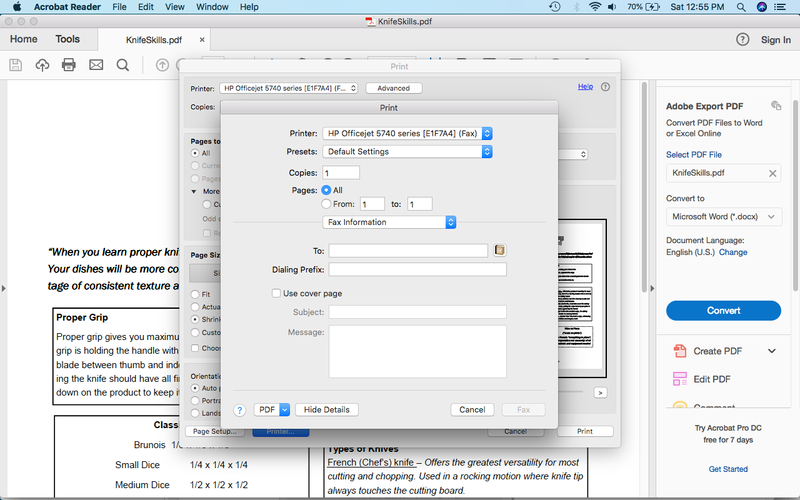The image size is (800, 500).
Task: Click the help question mark in fax dialog
Action: 239,410
